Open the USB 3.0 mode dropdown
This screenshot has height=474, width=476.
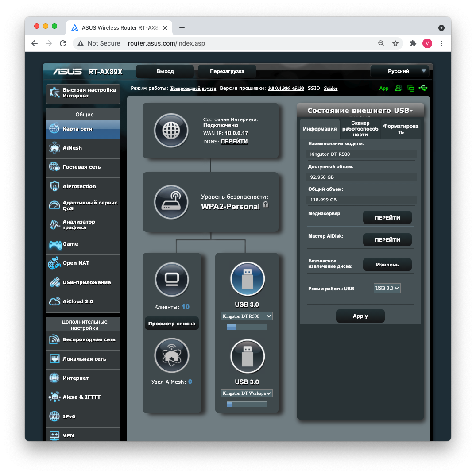pyautogui.click(x=387, y=288)
